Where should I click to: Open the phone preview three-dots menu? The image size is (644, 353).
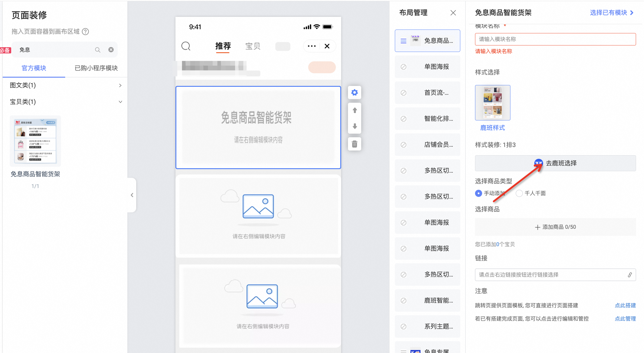point(312,46)
